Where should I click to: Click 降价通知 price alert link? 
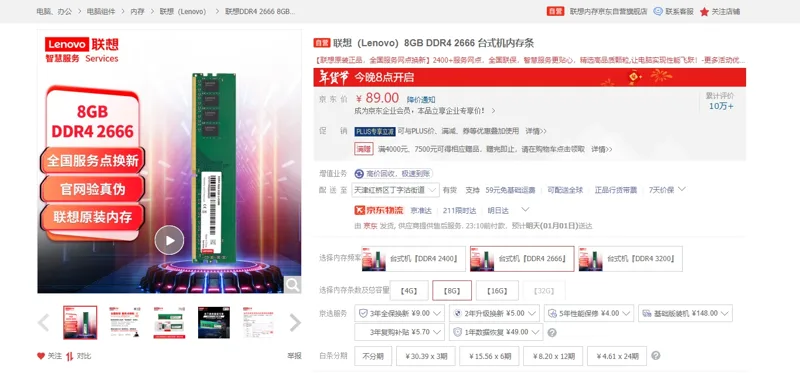tap(421, 100)
